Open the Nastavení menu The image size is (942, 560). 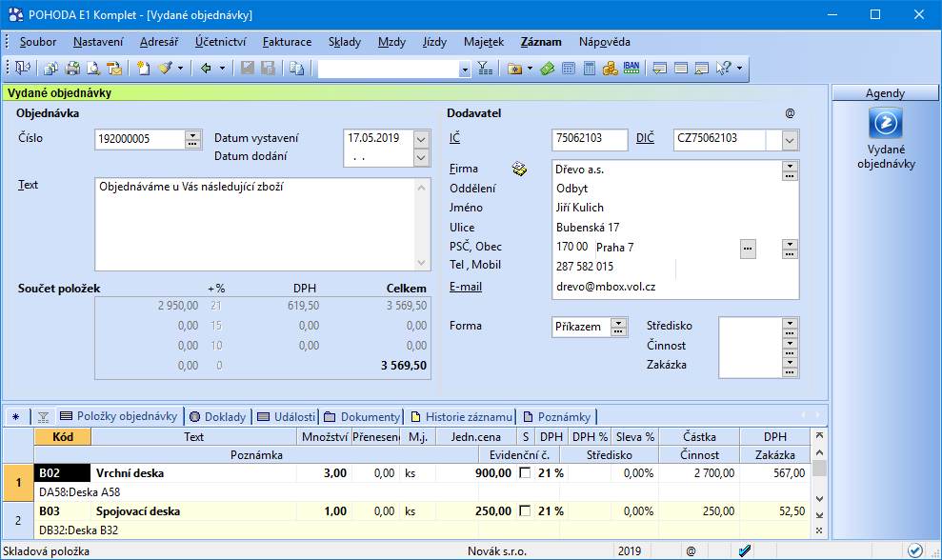98,42
